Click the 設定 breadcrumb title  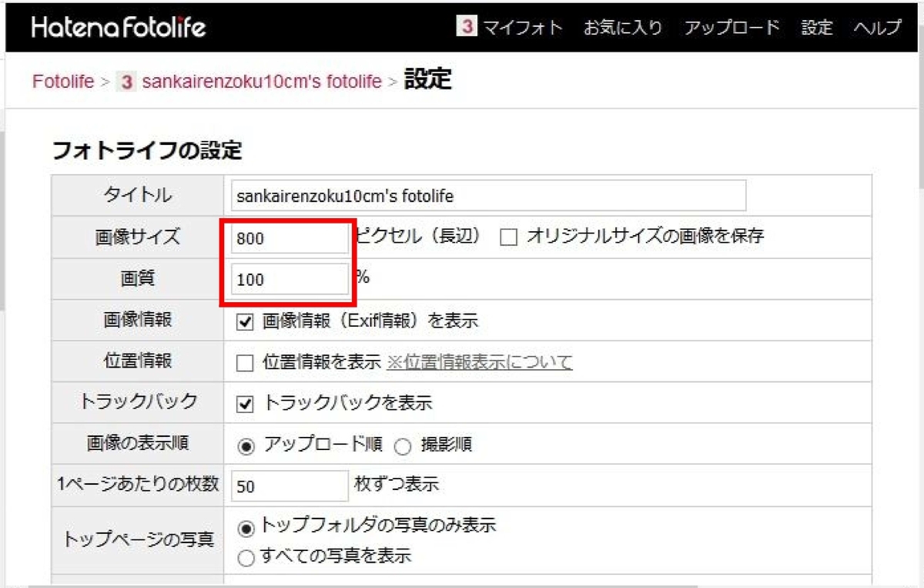(427, 79)
